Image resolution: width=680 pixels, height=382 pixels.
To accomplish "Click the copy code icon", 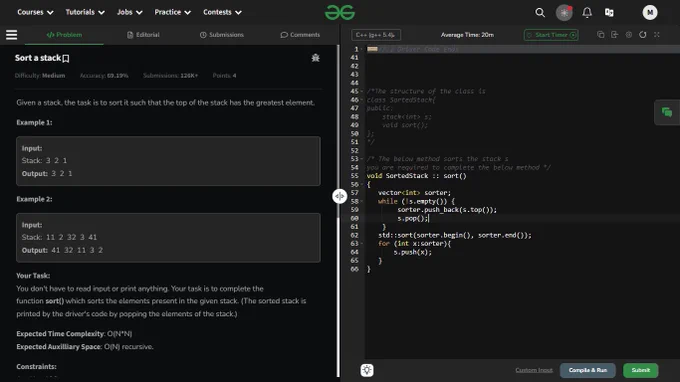I will tap(601, 35).
